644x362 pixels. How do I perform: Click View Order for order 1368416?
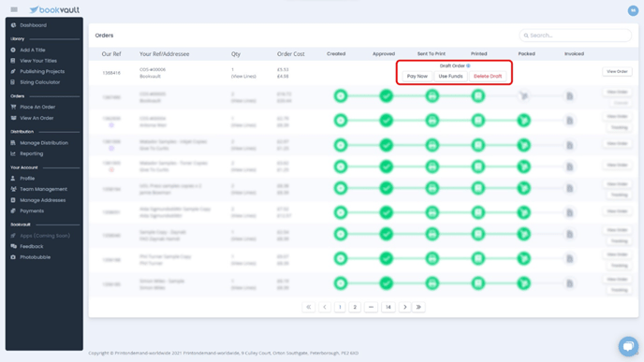pyautogui.click(x=617, y=71)
